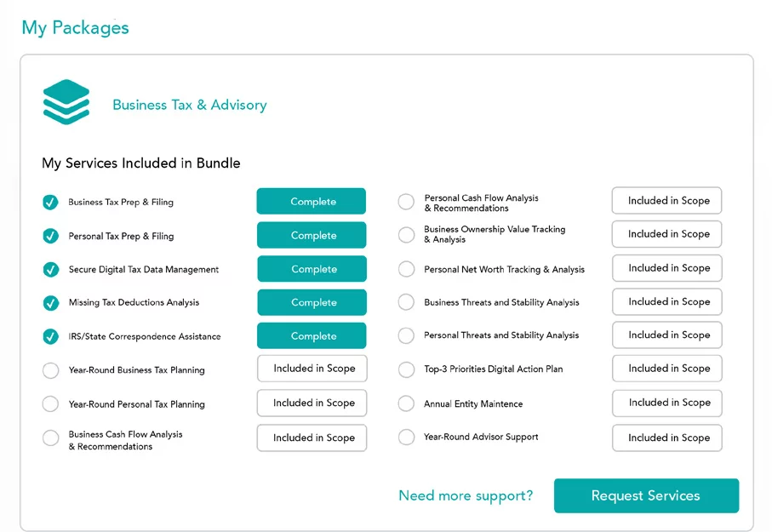Viewport: 772px width, 532px height.
Task: Select the Top-3 Priorities Digital Action Plan circle
Action: (406, 369)
